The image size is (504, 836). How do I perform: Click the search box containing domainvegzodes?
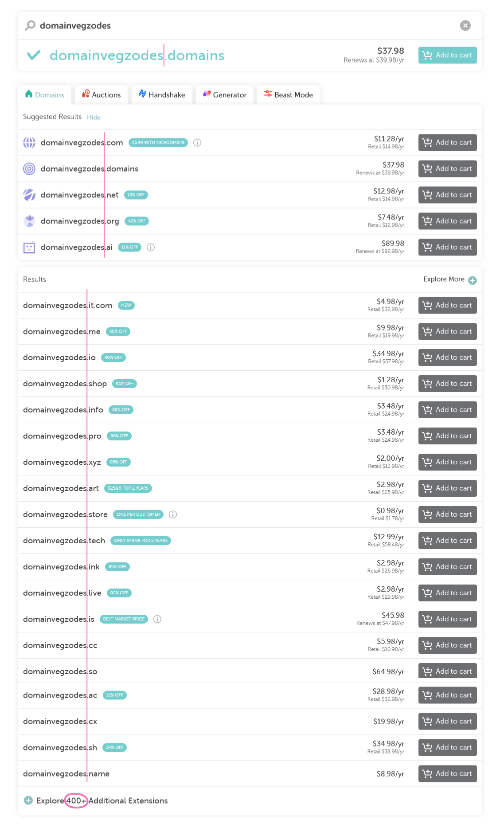coord(222,26)
